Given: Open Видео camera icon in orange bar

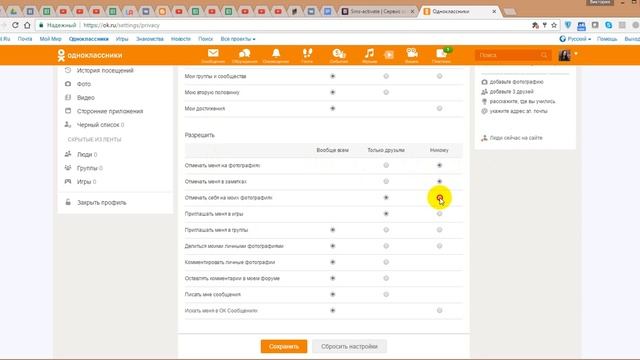Looking at the screenshot, I should point(412,55).
